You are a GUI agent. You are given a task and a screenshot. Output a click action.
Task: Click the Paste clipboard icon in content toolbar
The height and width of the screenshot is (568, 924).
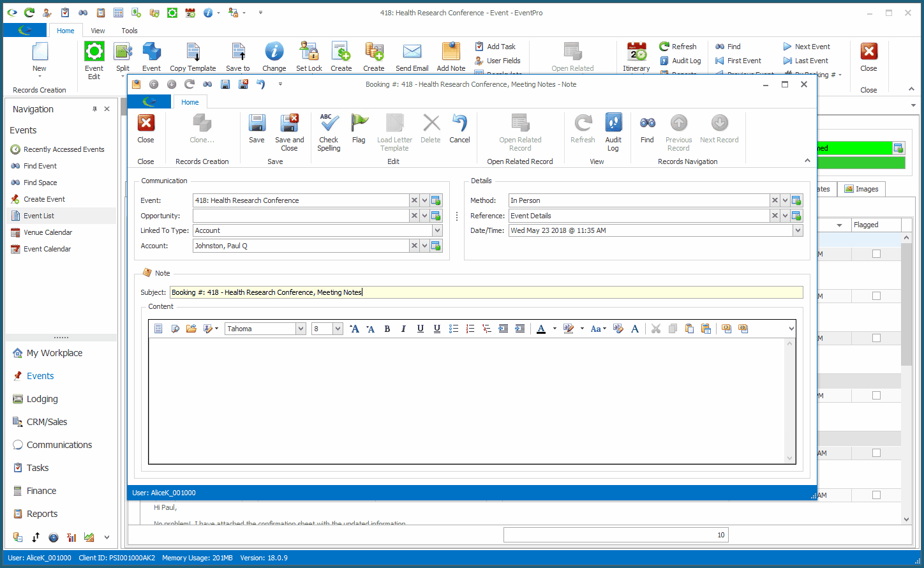pos(689,329)
